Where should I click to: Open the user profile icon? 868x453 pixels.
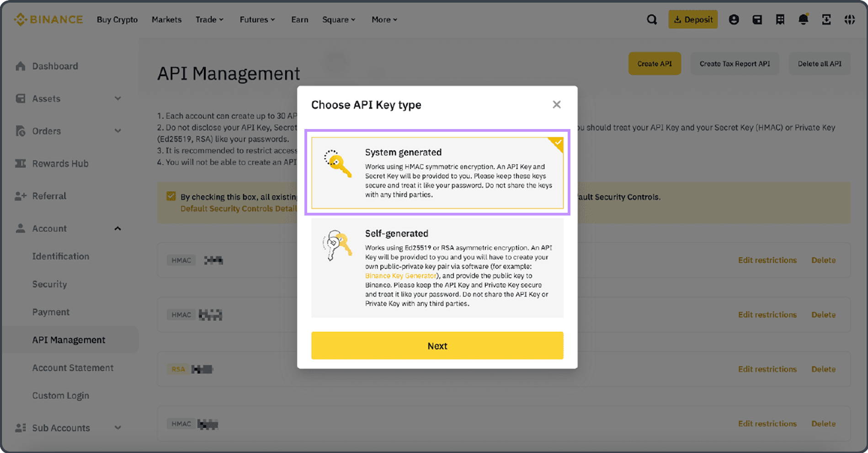pyautogui.click(x=734, y=20)
